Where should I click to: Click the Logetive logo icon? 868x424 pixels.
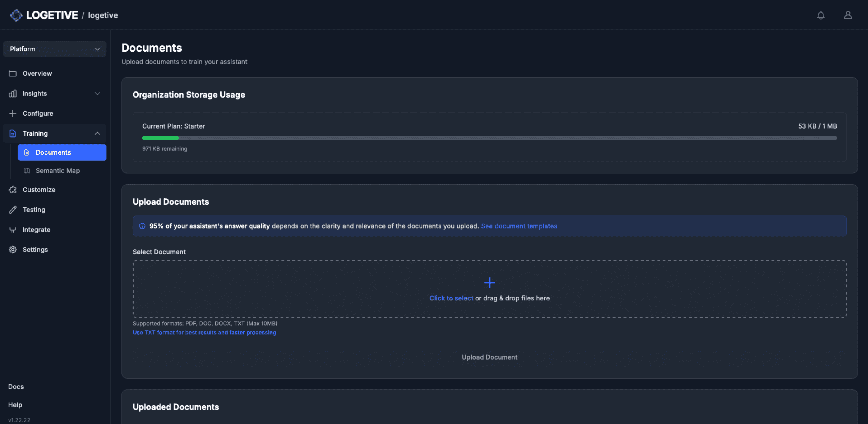16,15
